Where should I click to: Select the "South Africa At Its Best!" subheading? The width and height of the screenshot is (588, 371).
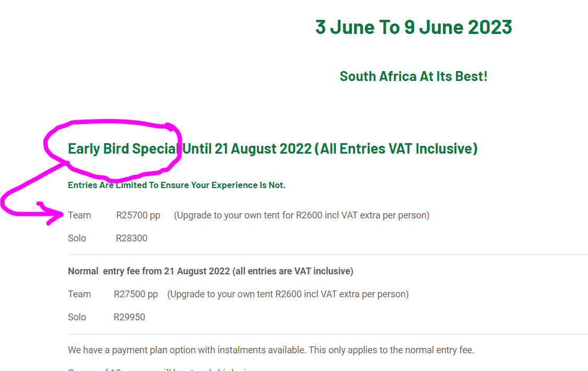point(413,76)
